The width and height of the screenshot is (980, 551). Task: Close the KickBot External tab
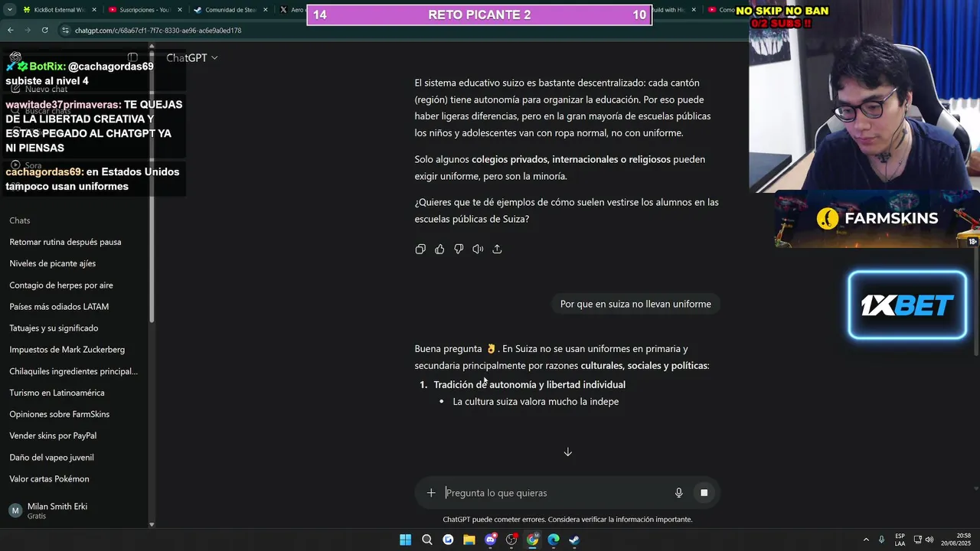click(94, 10)
